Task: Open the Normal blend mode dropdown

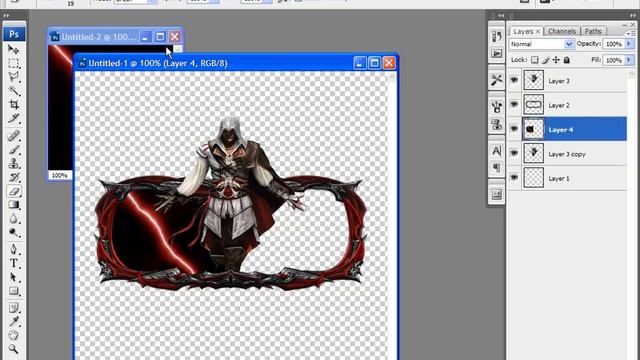Action: click(542, 44)
